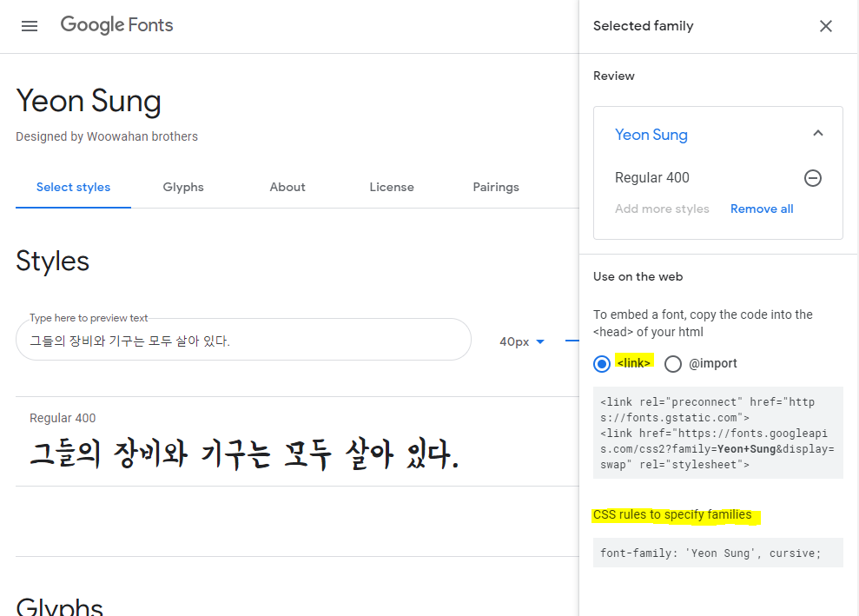The image size is (859, 616).
Task: Click the Remove all link
Action: point(762,209)
